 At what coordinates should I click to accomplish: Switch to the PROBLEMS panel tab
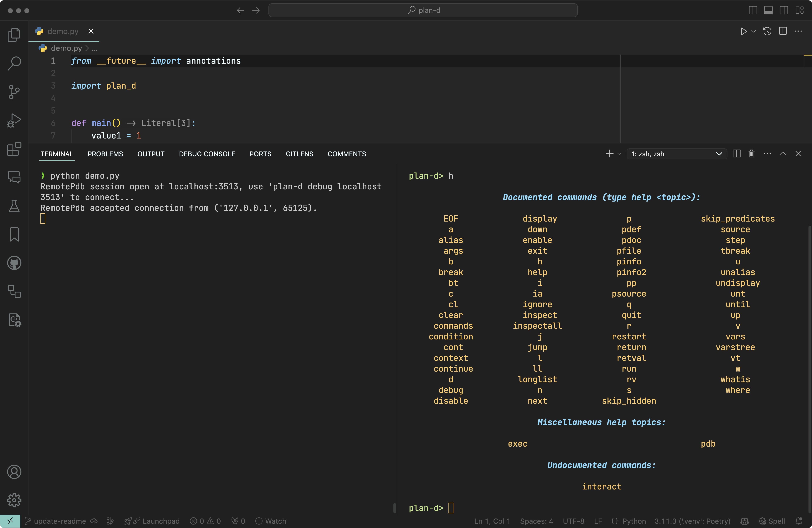point(105,154)
